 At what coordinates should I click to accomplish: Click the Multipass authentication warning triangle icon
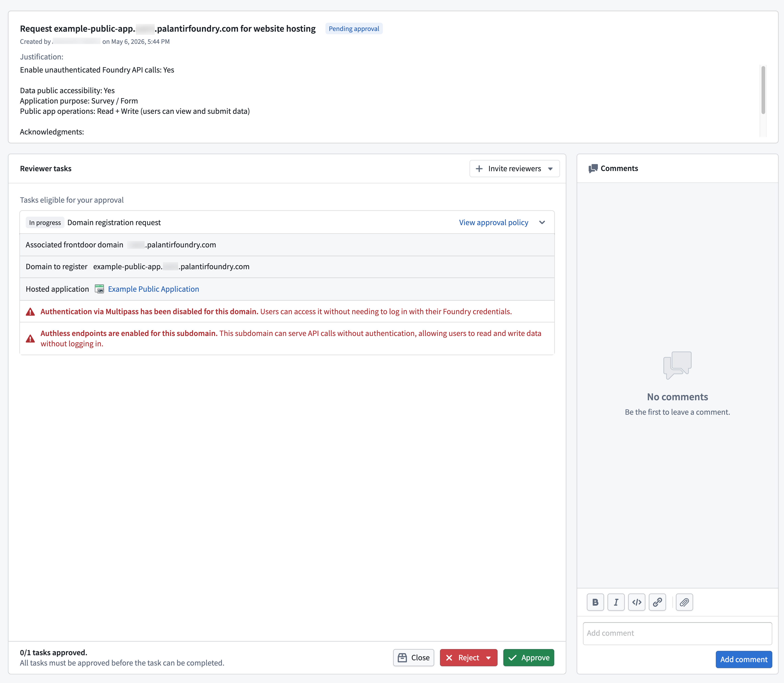[30, 312]
